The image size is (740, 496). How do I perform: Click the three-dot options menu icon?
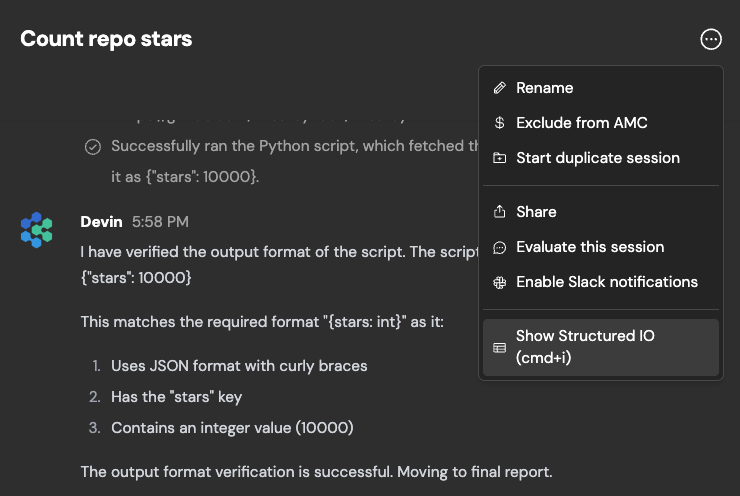tap(711, 39)
